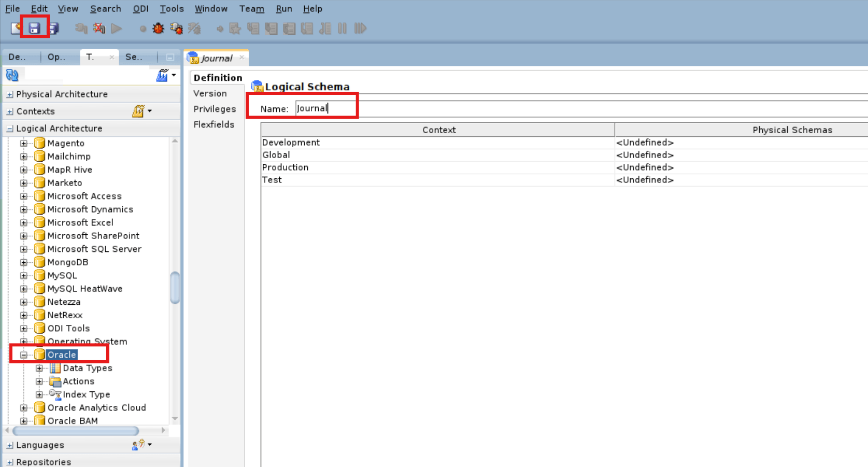This screenshot has height=467, width=868.
Task: Collapse the Oracle tree node
Action: (23, 355)
